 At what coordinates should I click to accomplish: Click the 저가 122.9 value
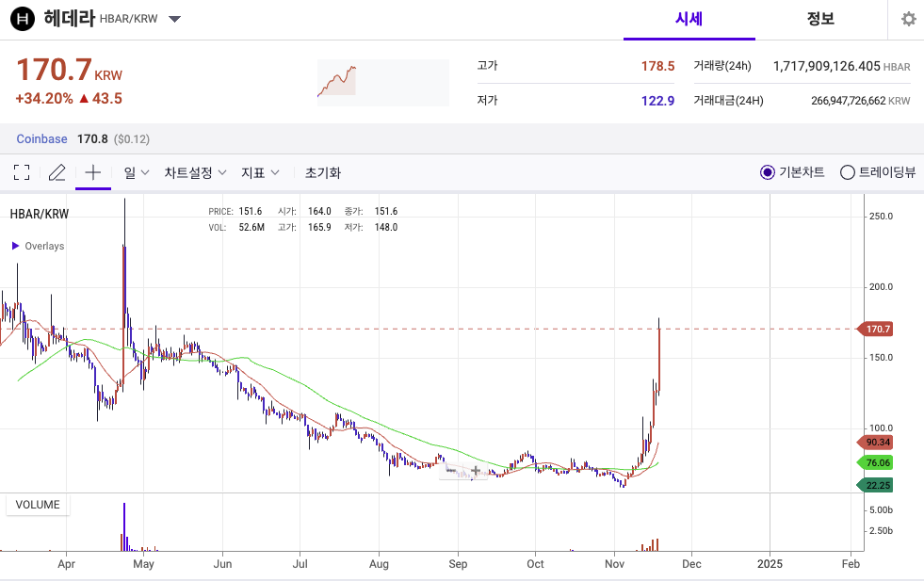point(657,101)
